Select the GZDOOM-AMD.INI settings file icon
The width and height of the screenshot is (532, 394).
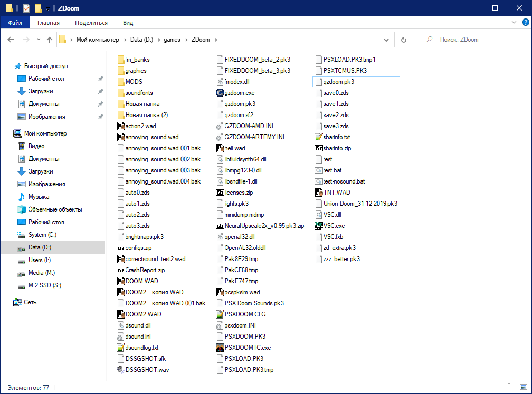[220, 126]
